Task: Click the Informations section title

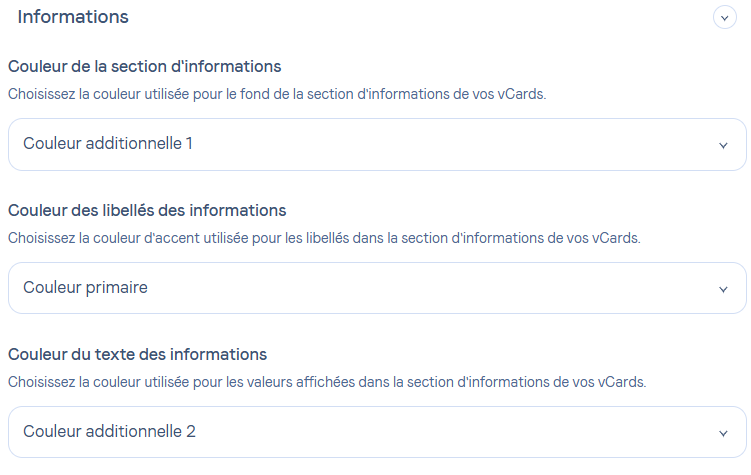Action: [x=73, y=17]
